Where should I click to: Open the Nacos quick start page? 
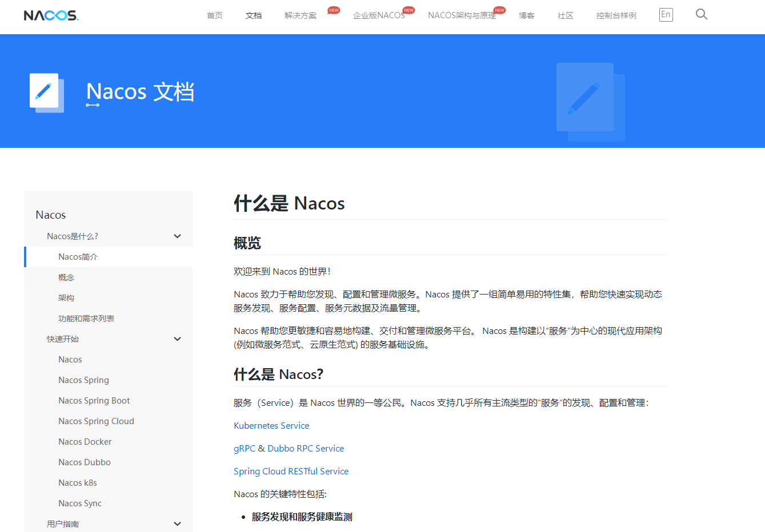pyautogui.click(x=70, y=360)
